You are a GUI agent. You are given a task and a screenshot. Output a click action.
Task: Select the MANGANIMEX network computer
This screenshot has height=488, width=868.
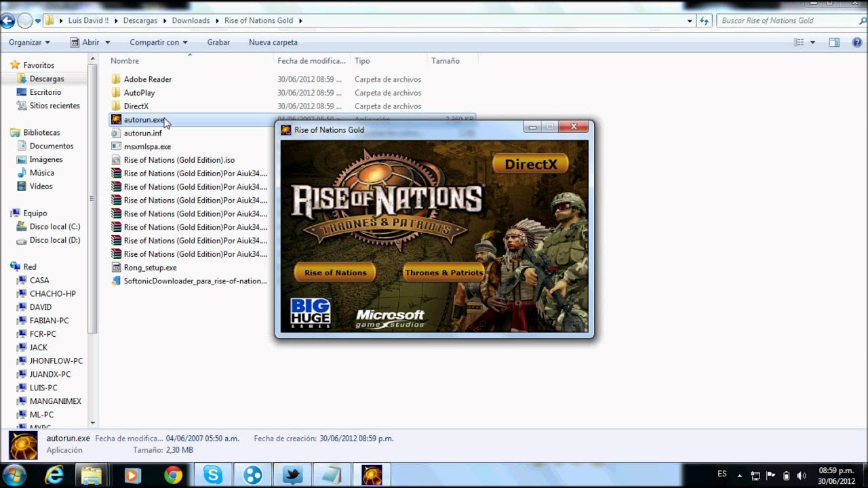pyautogui.click(x=55, y=401)
